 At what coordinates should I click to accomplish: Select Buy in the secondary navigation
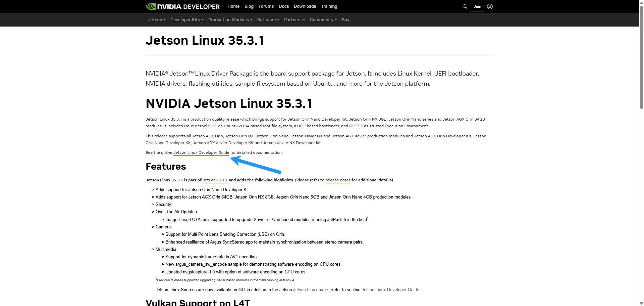click(x=345, y=20)
